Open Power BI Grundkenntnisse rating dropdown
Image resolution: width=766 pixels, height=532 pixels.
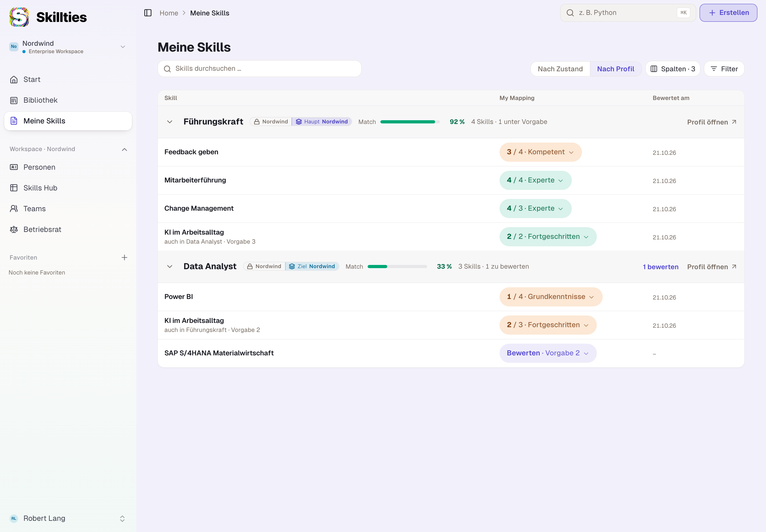tap(551, 297)
